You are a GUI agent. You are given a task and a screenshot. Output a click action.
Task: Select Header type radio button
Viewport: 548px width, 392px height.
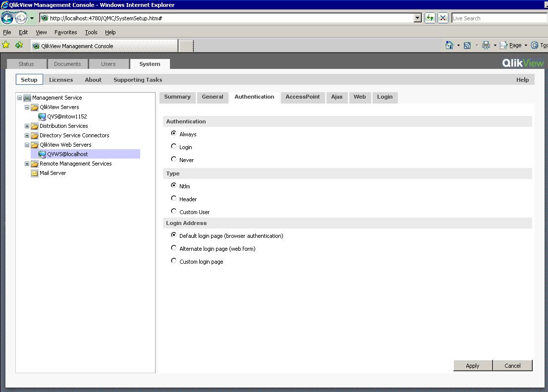tap(174, 198)
